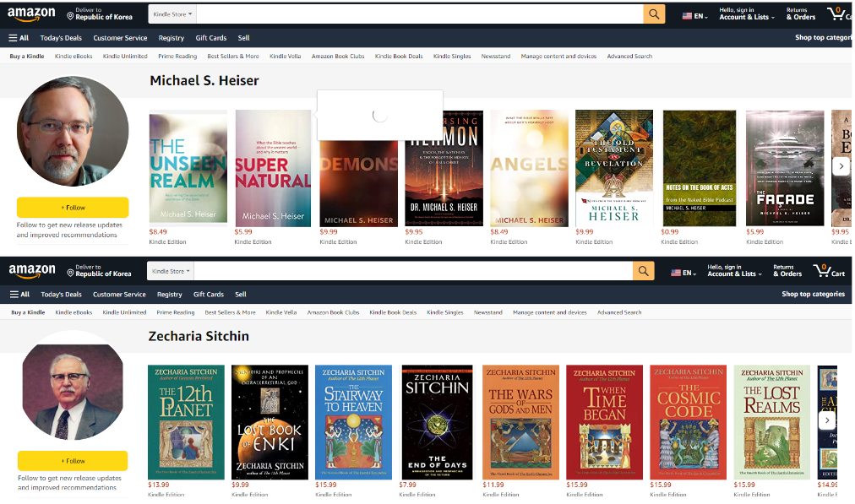
Task: Click Shop top categories in the lower nav
Action: pyautogui.click(x=813, y=295)
